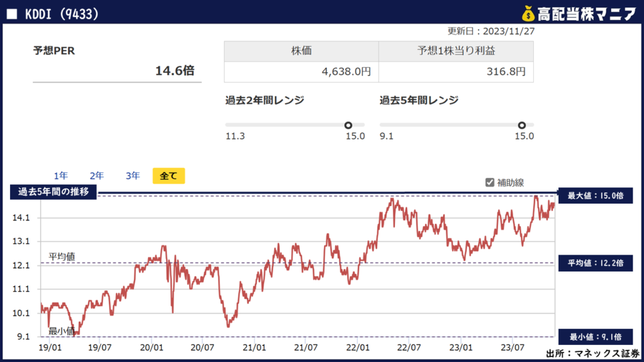The width and height of the screenshot is (644, 362).
Task: Click the 21/01 x-axis label
Action: 254,348
